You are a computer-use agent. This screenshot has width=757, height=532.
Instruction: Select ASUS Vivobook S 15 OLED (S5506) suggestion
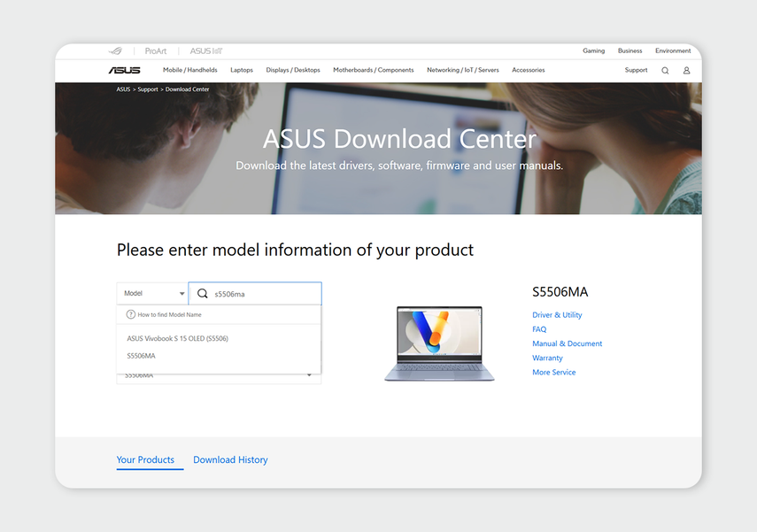(178, 338)
